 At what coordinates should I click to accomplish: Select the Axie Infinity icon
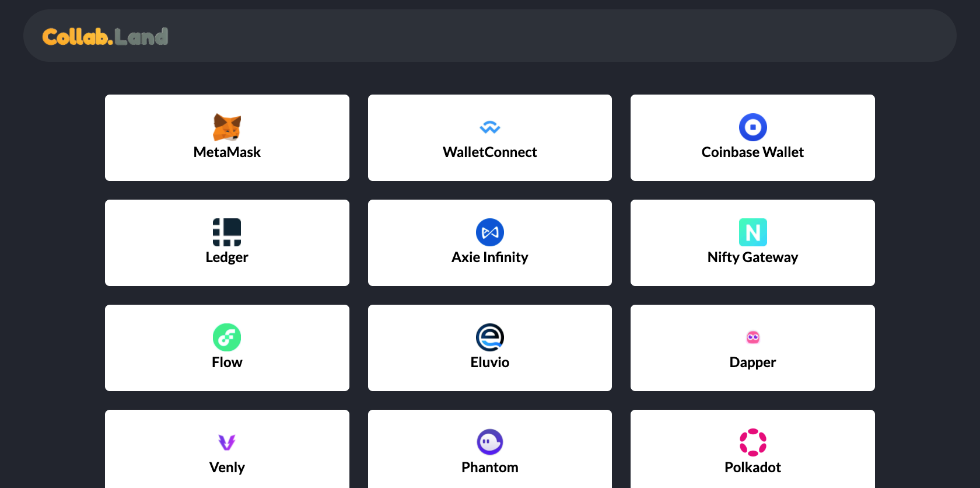(x=490, y=232)
